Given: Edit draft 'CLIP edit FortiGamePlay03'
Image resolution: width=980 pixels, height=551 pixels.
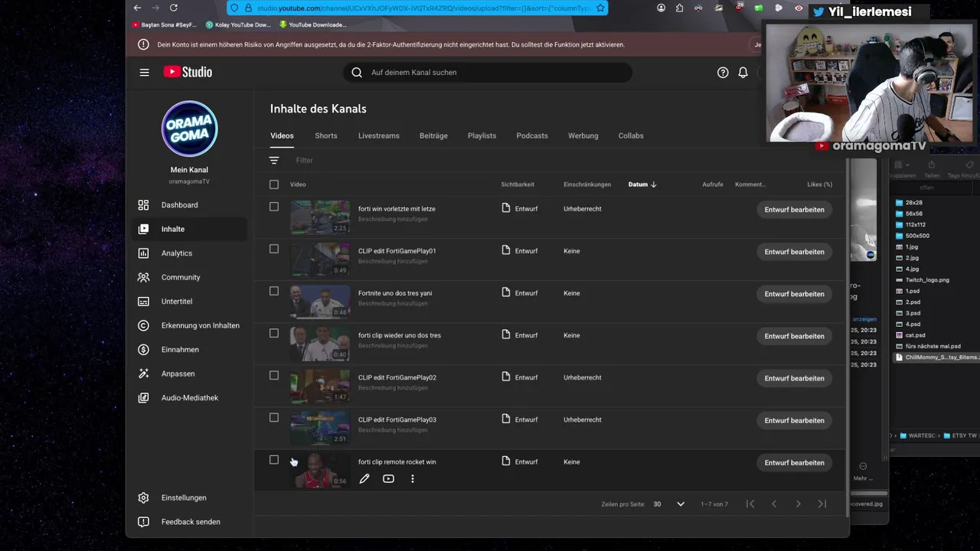Looking at the screenshot, I should pyautogui.click(x=794, y=420).
